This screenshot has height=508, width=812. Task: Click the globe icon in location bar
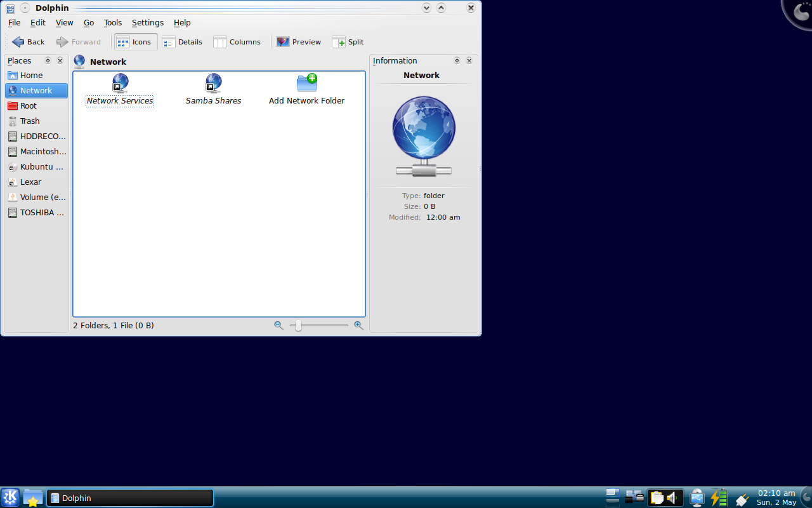click(79, 62)
